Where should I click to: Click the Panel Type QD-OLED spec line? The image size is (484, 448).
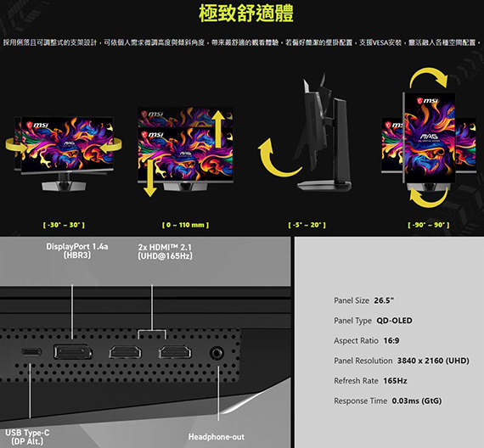pos(373,321)
